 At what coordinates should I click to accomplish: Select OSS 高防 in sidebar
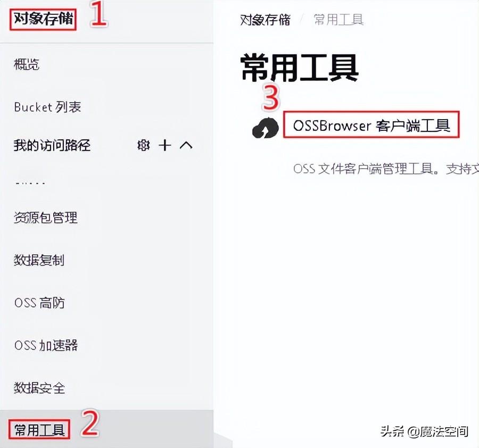point(39,303)
